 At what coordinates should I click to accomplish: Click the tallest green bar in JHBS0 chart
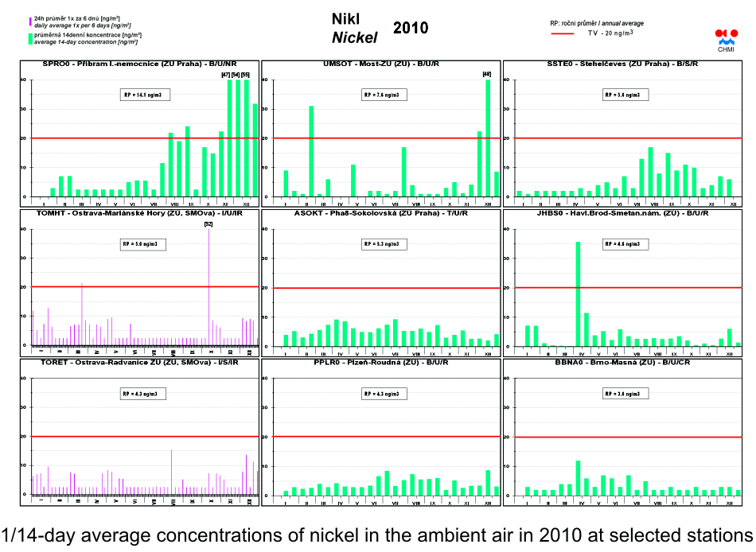[x=578, y=293]
